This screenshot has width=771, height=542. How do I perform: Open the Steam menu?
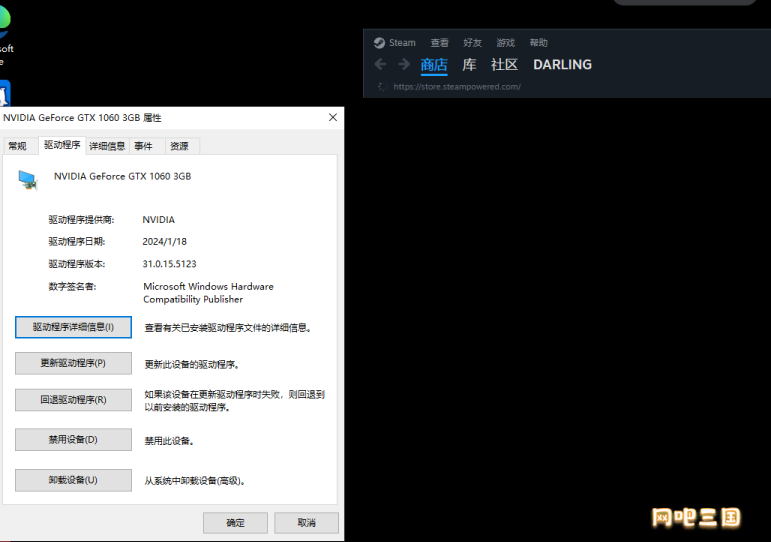pos(402,43)
